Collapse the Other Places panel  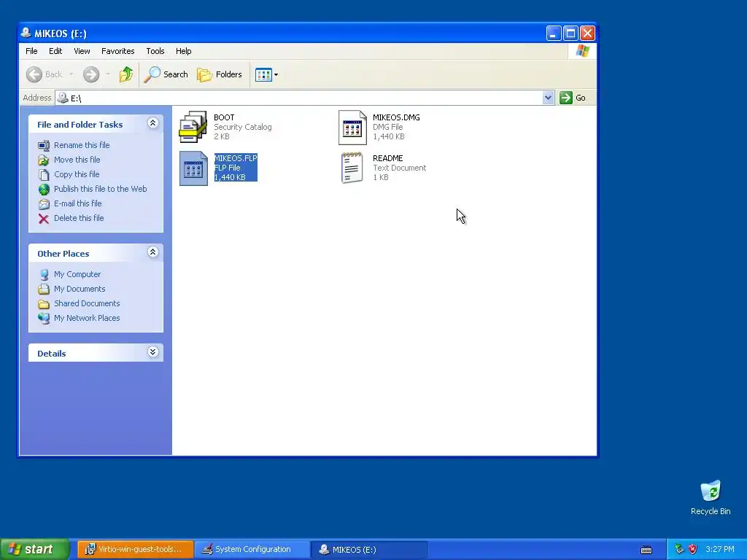pos(152,252)
